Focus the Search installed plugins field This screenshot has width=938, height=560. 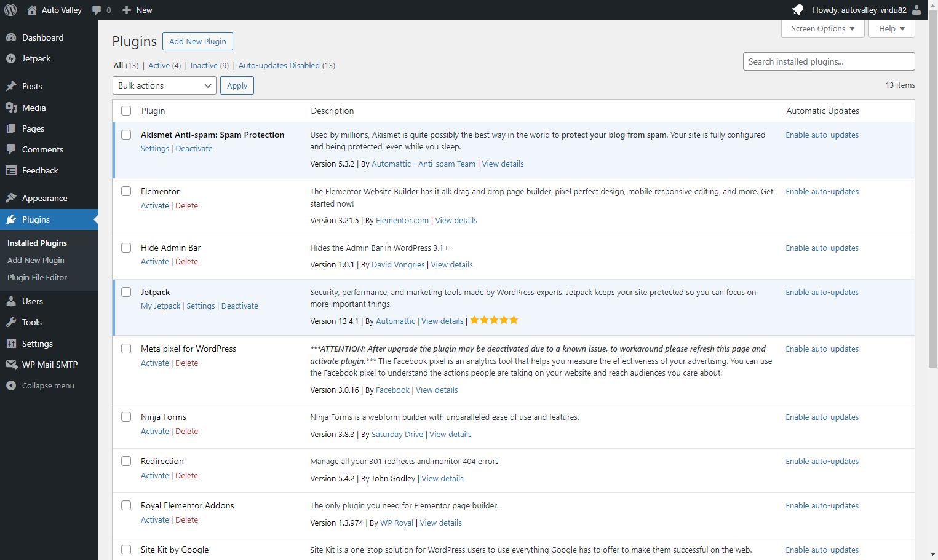point(829,61)
